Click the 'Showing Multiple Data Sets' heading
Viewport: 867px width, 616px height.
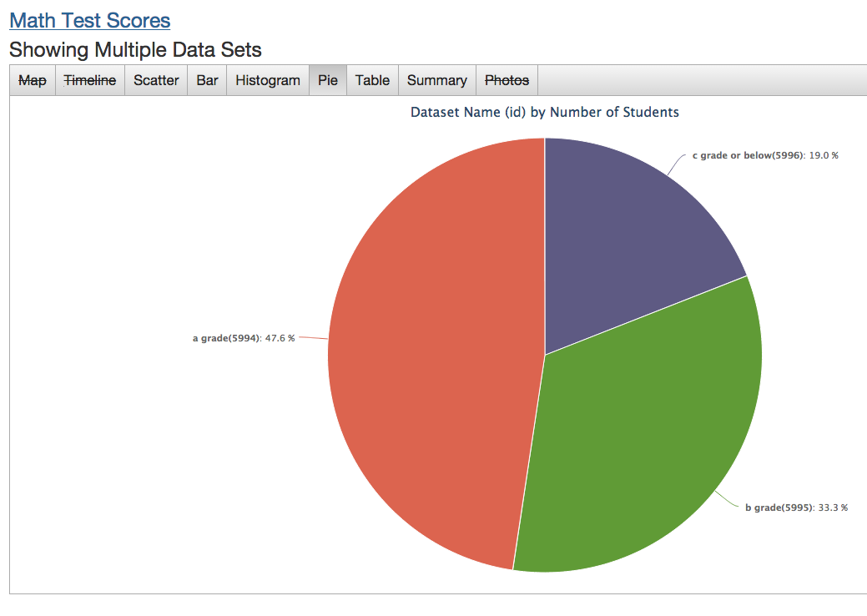135,50
